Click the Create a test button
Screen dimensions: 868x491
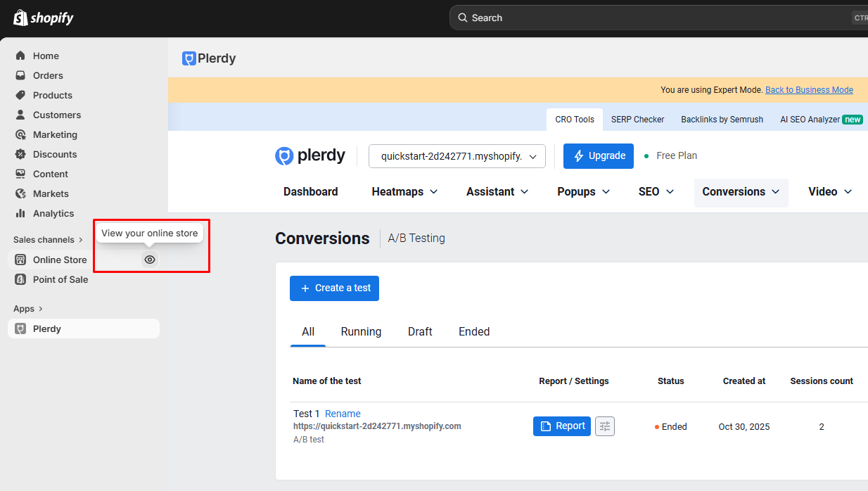click(334, 288)
